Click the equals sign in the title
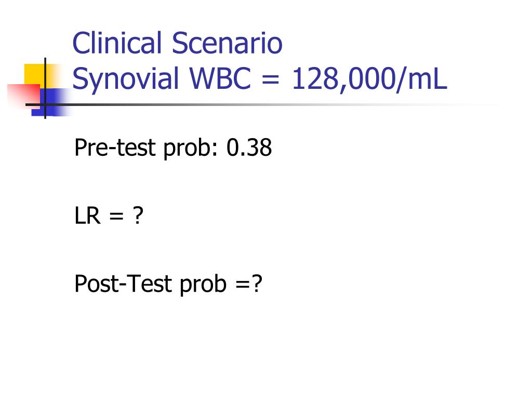This screenshot has width=532, height=399. tap(271, 80)
